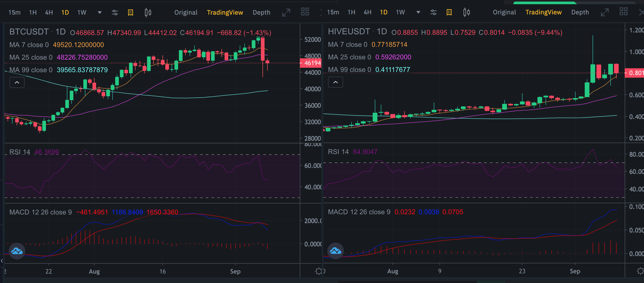Image resolution: width=644 pixels, height=283 pixels.
Task: Switch HIVEUSDT chart to TradingView view
Action: 543,12
